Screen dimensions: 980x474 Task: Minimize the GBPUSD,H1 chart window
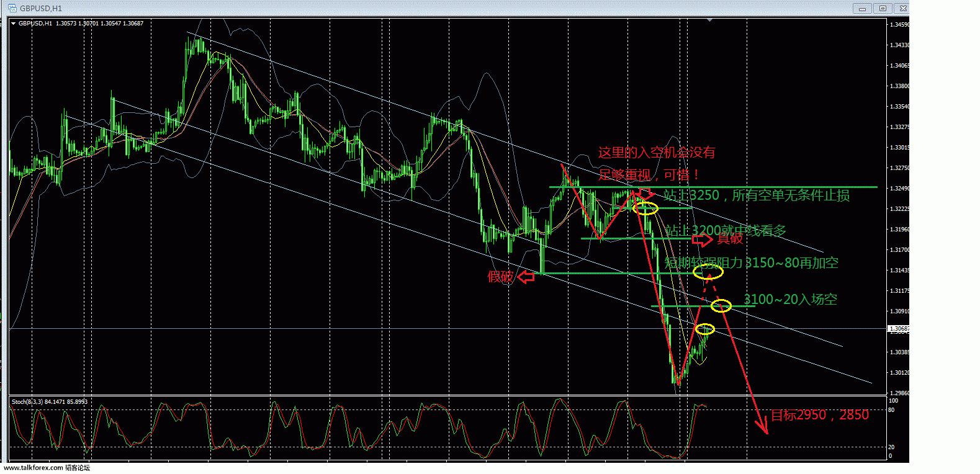point(862,8)
